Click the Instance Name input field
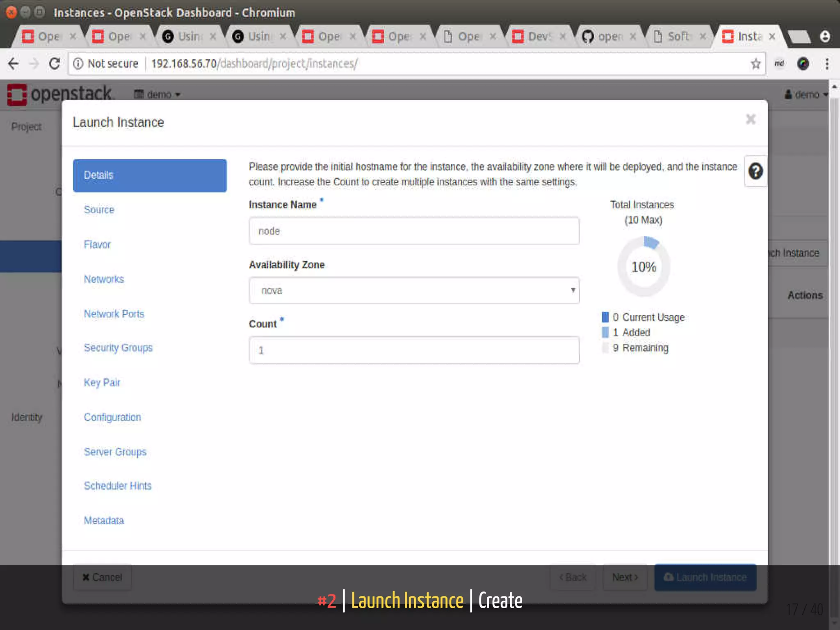840x630 pixels. click(414, 231)
